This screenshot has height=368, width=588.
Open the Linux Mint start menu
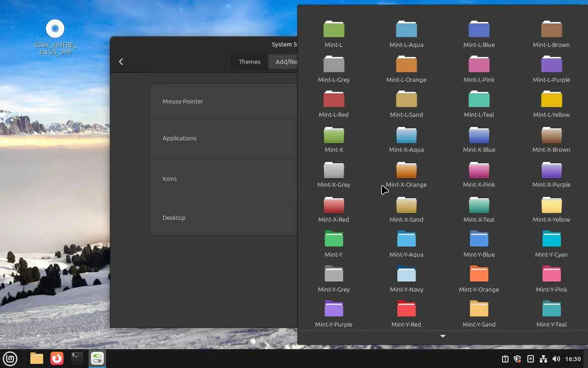[10, 359]
